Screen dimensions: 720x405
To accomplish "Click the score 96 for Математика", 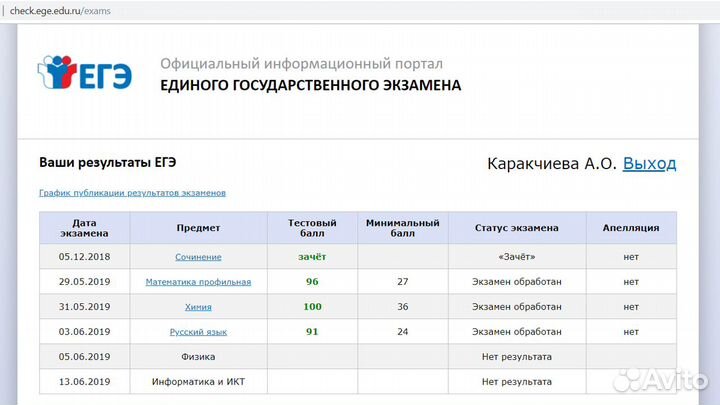I will (x=312, y=281).
